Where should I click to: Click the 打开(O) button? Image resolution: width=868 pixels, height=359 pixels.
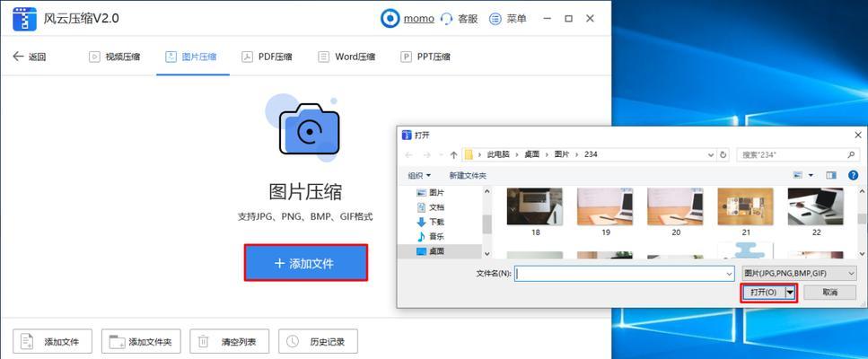click(x=763, y=293)
